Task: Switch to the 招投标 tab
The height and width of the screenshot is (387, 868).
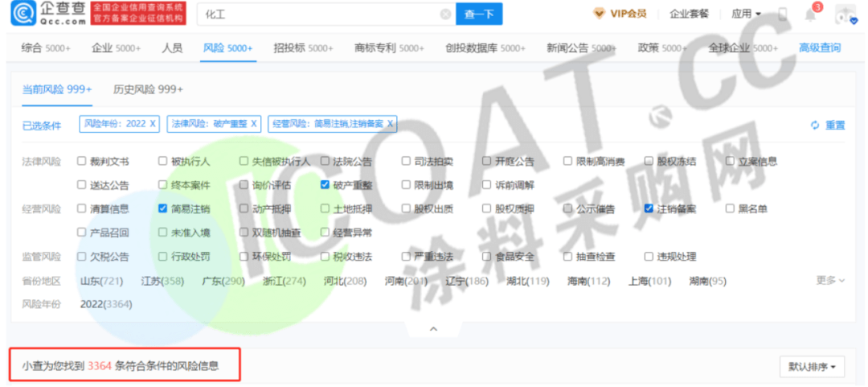Action: pyautogui.click(x=303, y=48)
